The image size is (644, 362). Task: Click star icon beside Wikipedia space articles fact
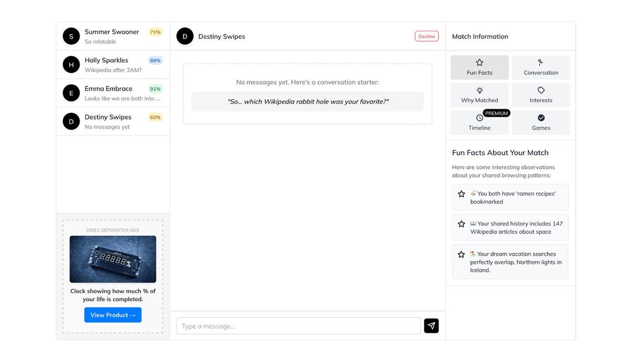click(x=461, y=224)
